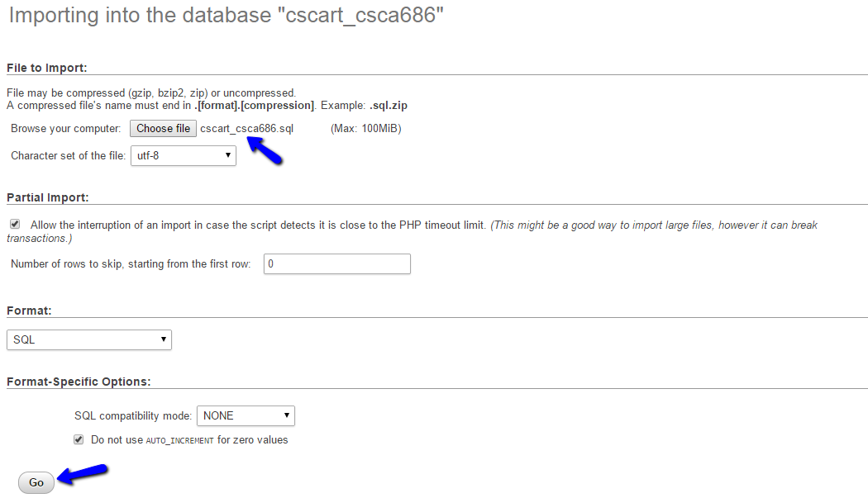Open the SQL compatibility mode dropdown
868x498 pixels.
pyautogui.click(x=245, y=415)
